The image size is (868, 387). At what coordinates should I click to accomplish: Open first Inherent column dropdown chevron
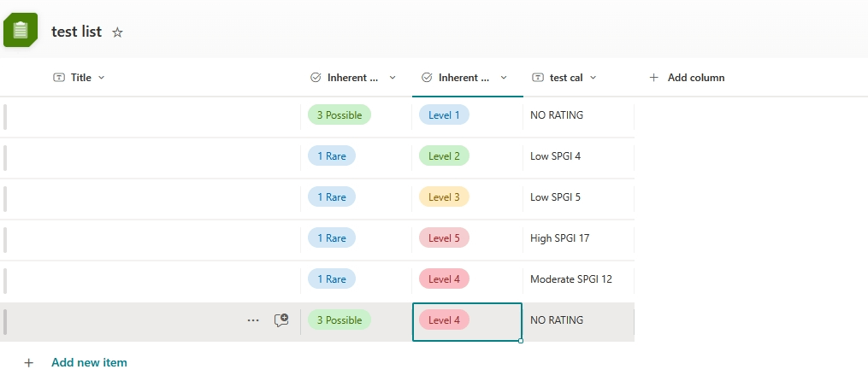393,78
